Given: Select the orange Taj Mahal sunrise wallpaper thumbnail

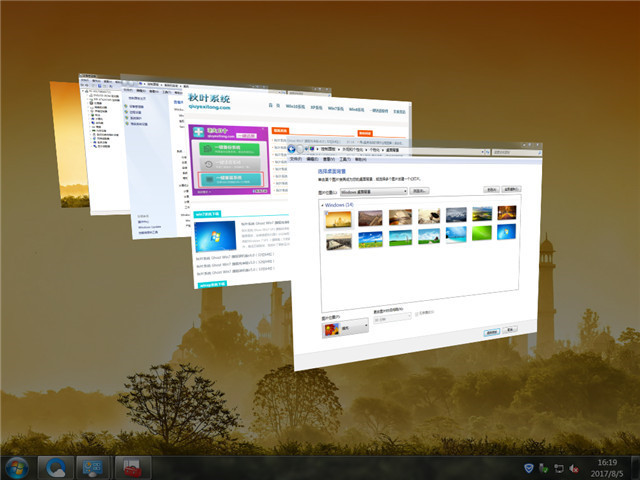Looking at the screenshot, I should (x=338, y=220).
